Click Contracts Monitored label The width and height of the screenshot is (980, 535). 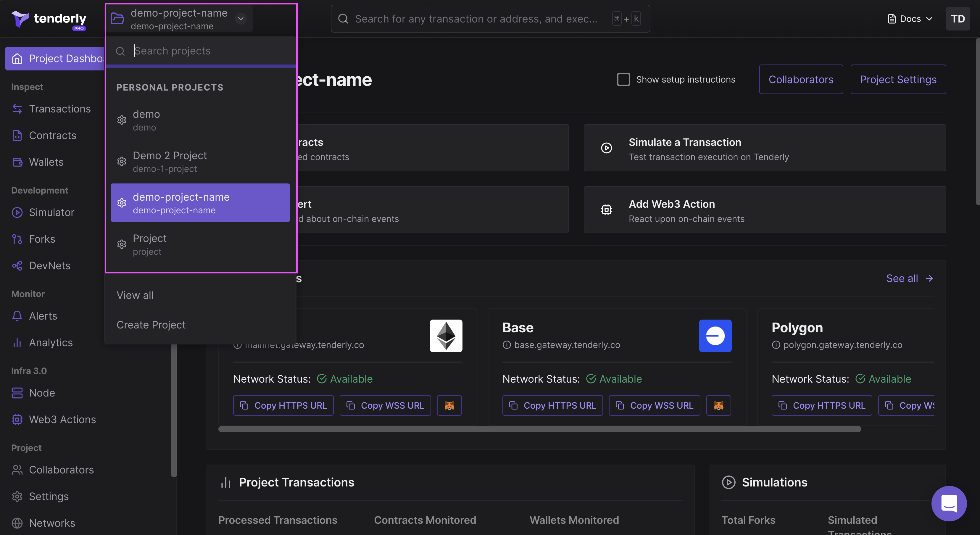[425, 520]
